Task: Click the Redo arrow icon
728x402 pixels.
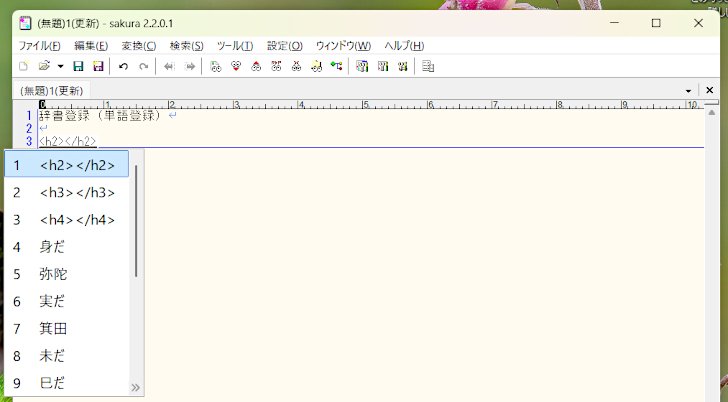Action: 144,67
